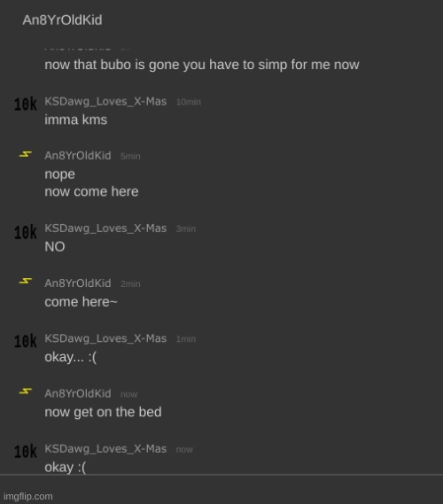The height and width of the screenshot is (504, 443).
Task: Click the 5min timestamp
Action: (x=130, y=156)
